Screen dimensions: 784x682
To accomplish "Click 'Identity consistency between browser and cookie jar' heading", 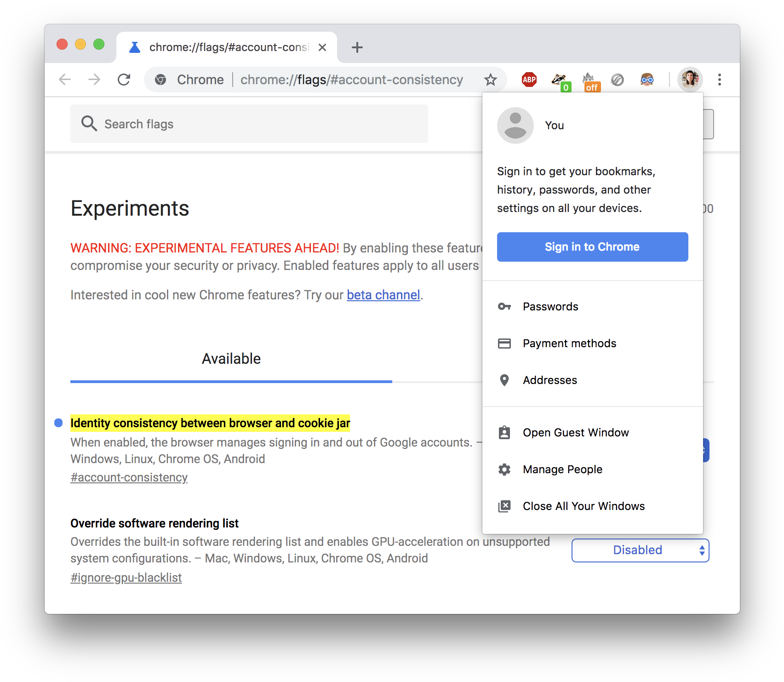I will (210, 423).
